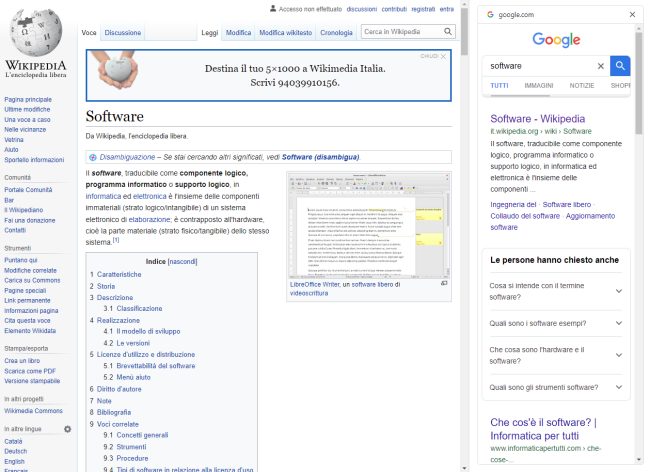
Task: Click the 'entra' login link
Action: (446, 9)
